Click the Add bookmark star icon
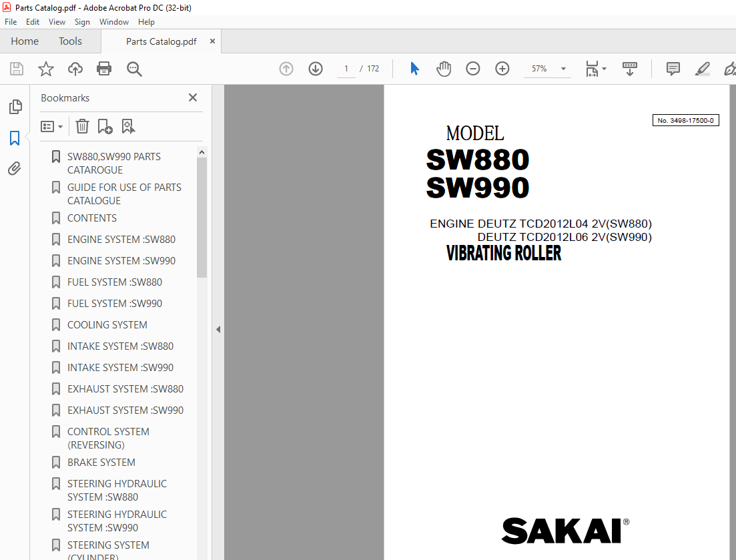This screenshot has height=560, width=736. coord(46,69)
